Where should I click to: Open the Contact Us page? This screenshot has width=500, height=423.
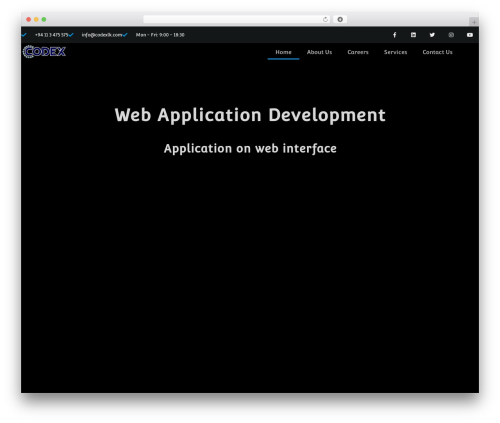437,52
